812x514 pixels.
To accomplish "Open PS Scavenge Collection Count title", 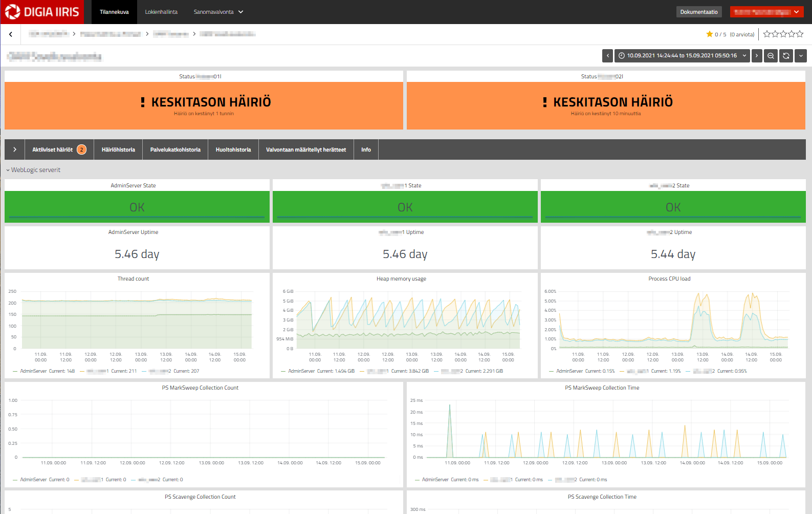I will [x=200, y=497].
